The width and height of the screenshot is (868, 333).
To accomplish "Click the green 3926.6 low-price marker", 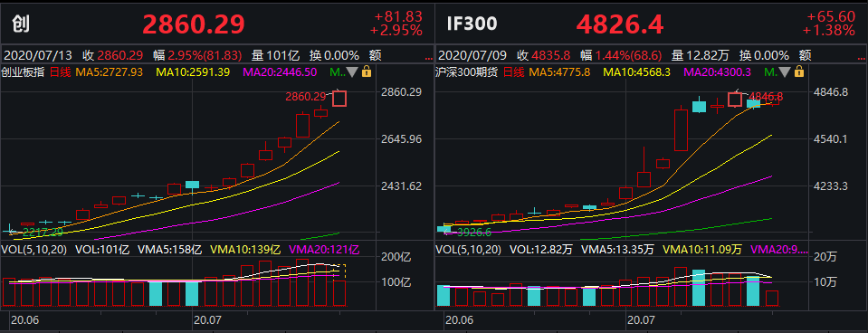I will tap(474, 233).
